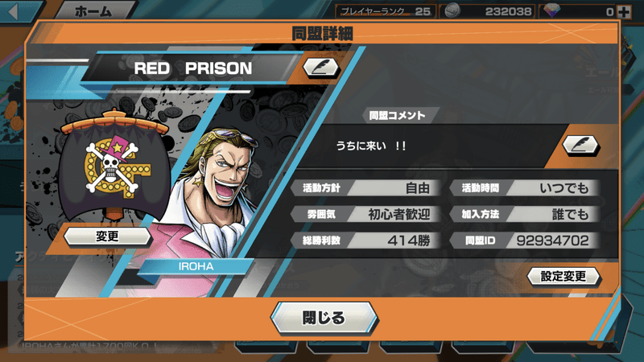Tap the 同盟ID 92934702 field

tap(525, 240)
